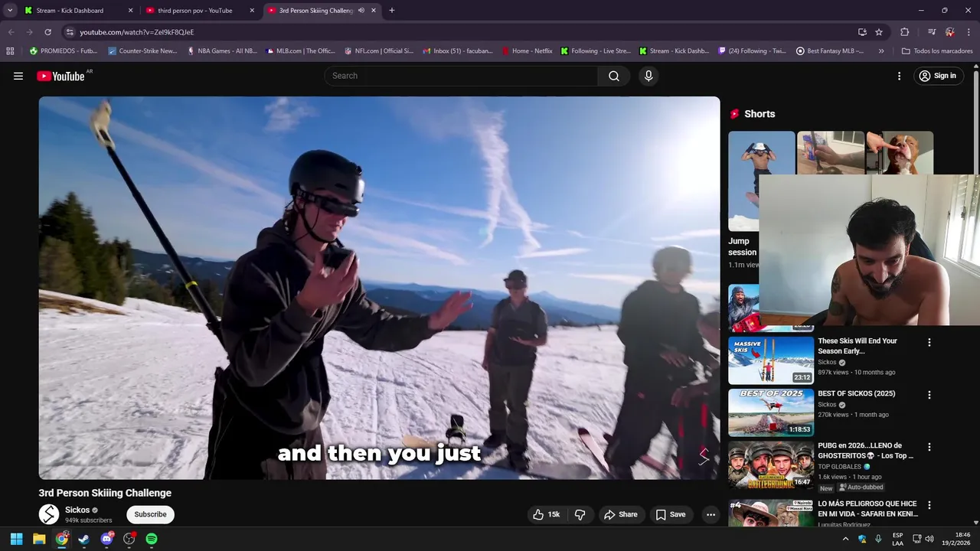View site information in address bar
Screen dimensions: 980x551
coord(70,32)
